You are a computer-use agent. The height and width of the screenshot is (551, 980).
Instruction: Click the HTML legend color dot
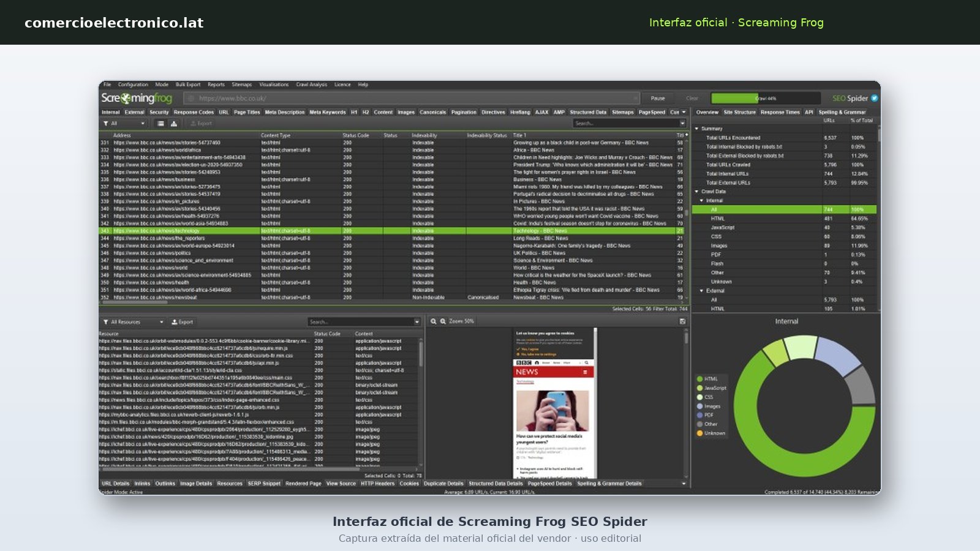pos(699,379)
